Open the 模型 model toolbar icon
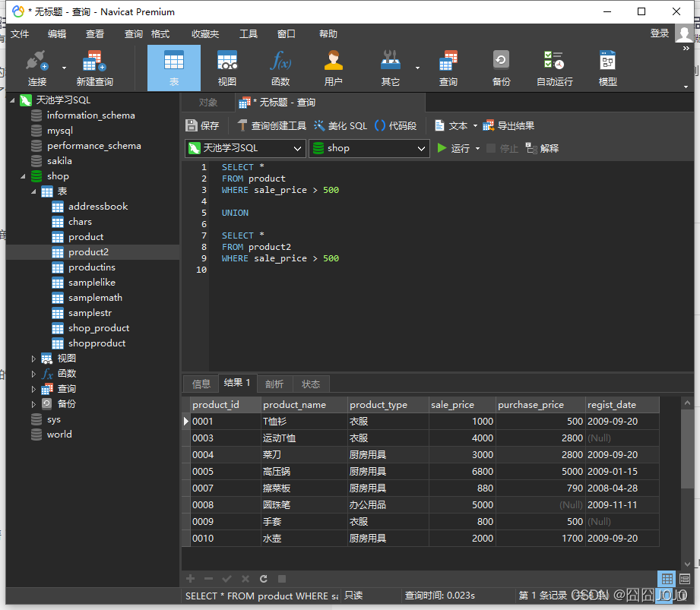The image size is (700, 610). tap(607, 68)
